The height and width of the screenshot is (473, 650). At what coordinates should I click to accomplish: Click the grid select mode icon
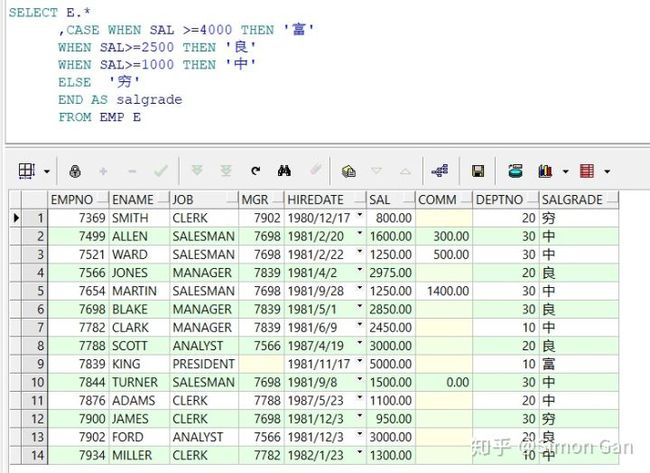(x=27, y=171)
